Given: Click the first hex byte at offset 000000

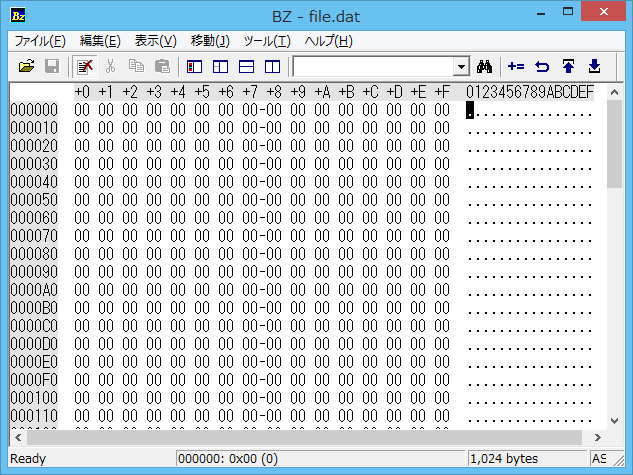Looking at the screenshot, I should pyautogui.click(x=82, y=110).
